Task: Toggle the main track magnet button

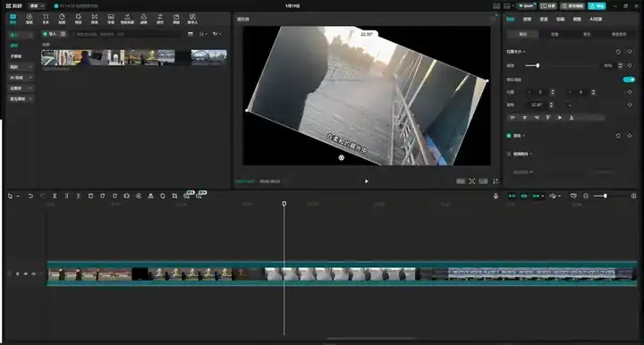Action: (512, 196)
